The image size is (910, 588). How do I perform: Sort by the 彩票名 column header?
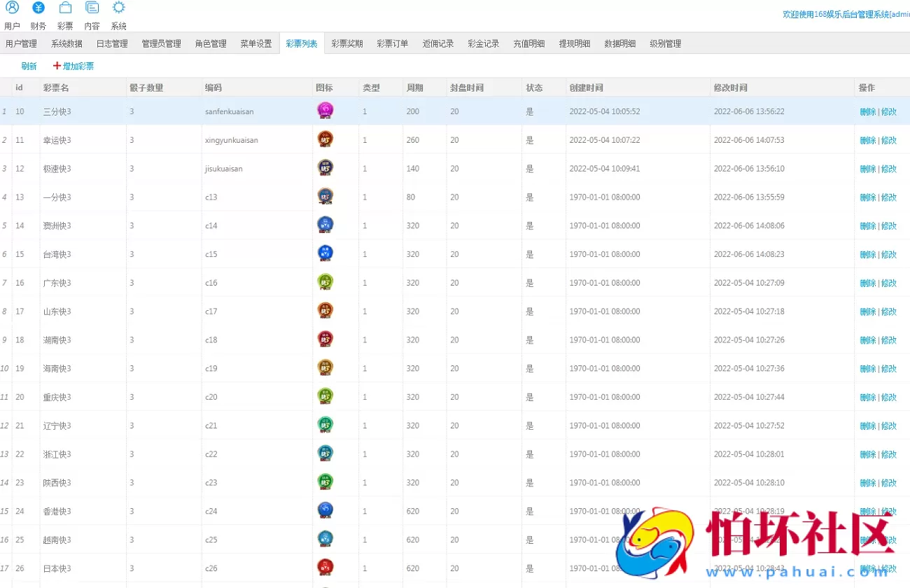click(x=56, y=87)
